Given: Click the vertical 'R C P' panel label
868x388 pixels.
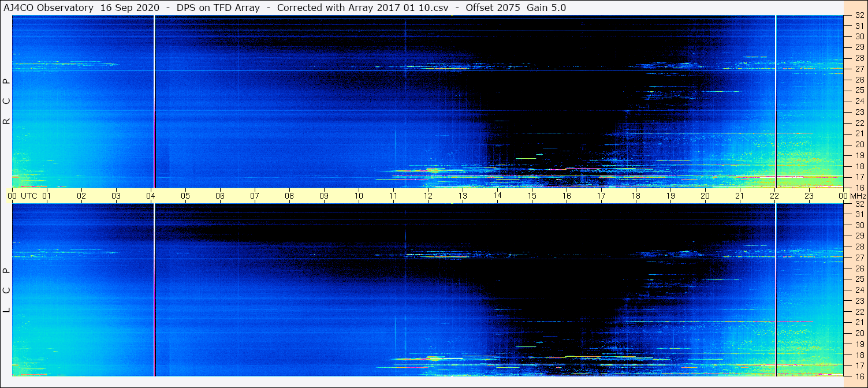Looking at the screenshot, I should coord(7,102).
